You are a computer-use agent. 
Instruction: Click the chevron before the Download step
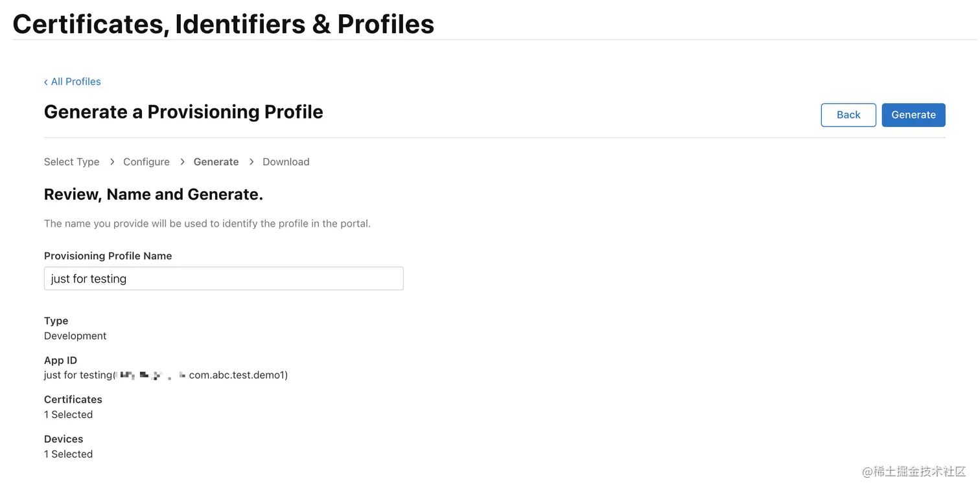coord(251,162)
